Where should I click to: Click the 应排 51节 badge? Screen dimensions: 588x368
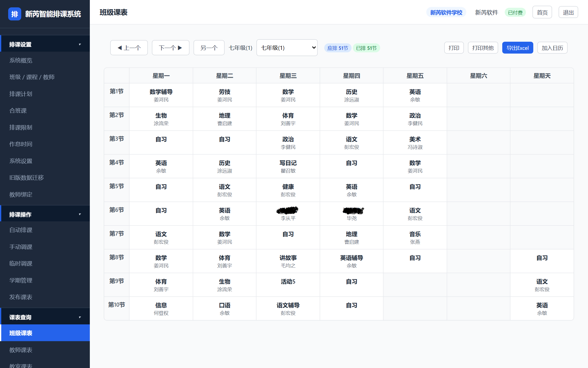[338, 48]
